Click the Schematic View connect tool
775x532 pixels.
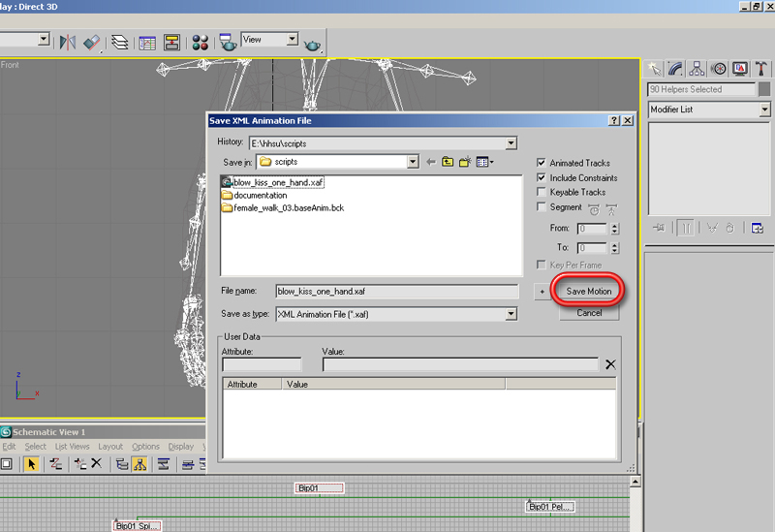[56, 464]
